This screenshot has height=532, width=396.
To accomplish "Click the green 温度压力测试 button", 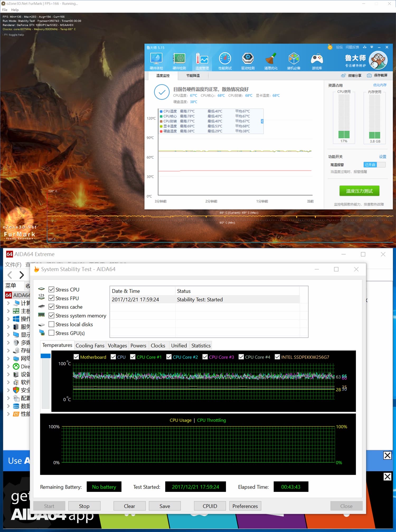I will pyautogui.click(x=359, y=191).
